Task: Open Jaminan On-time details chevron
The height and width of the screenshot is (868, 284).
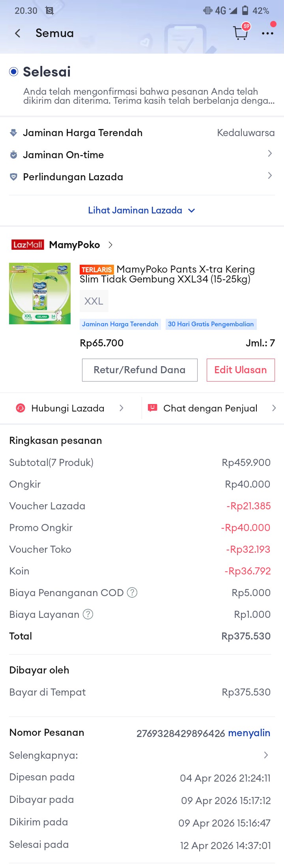Action: click(x=270, y=153)
